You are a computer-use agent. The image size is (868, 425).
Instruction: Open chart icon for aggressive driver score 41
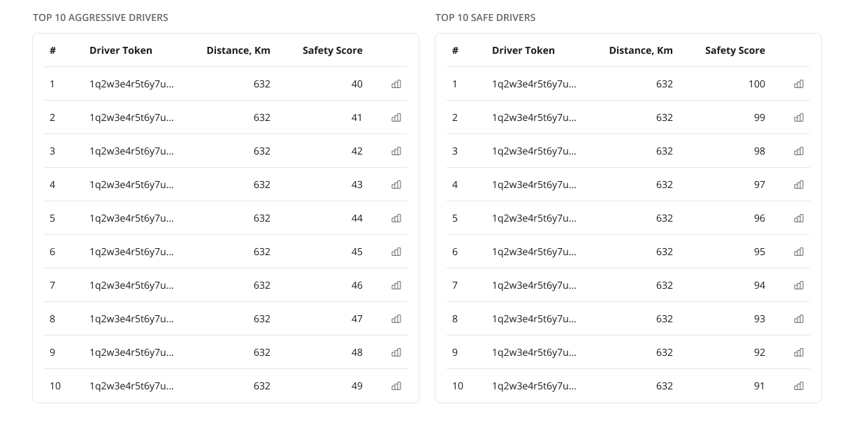[396, 117]
